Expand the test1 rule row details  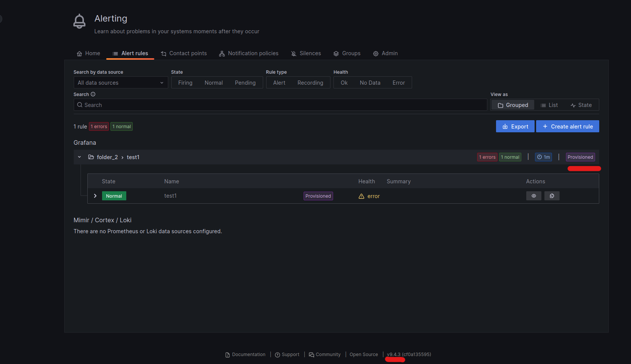pos(95,195)
